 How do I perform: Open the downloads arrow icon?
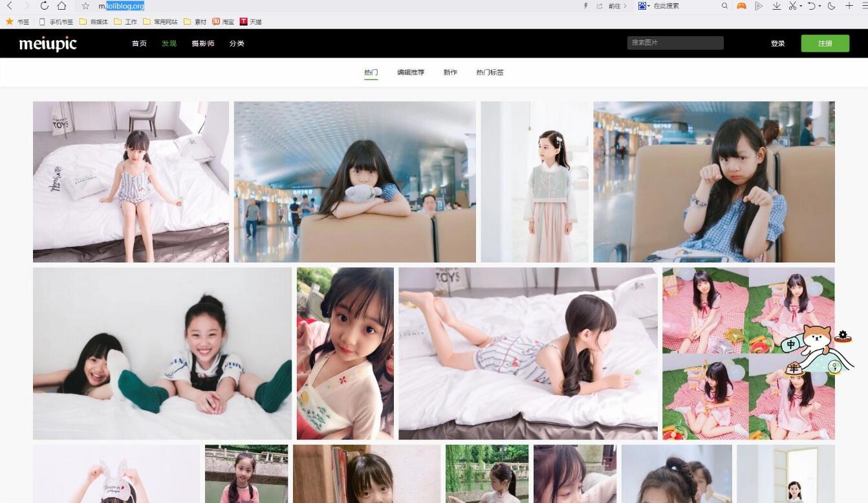click(776, 6)
